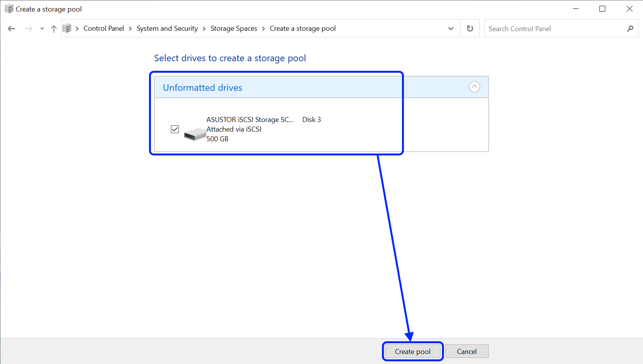Minimize the Create a storage pool window
Image resolution: width=643 pixels, height=364 pixels.
coord(576,9)
